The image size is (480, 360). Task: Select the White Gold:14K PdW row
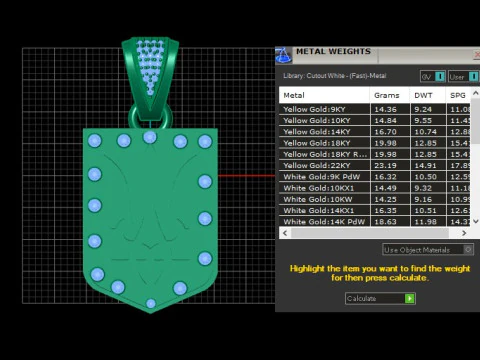[x=375, y=221]
